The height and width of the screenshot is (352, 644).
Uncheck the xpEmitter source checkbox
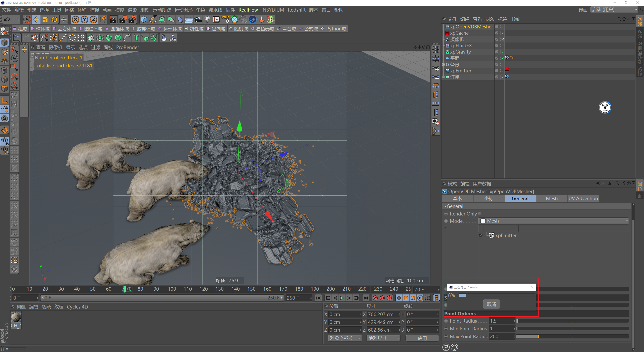tap(481, 235)
